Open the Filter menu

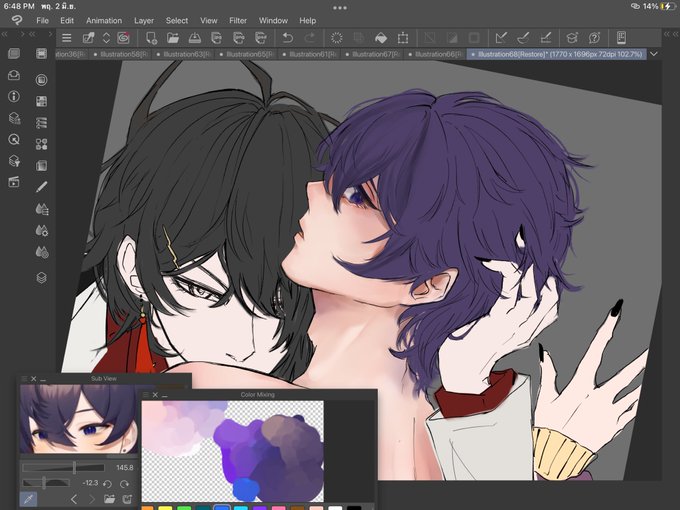point(238,20)
